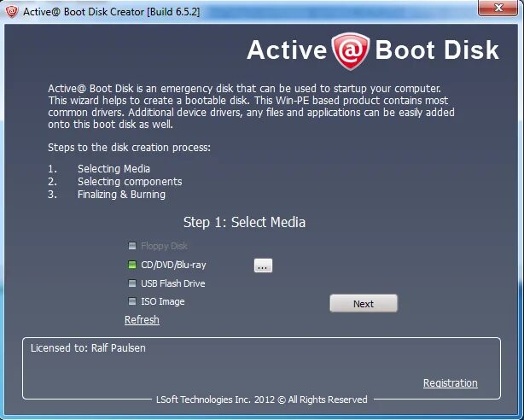Viewport: 524px width, 420px height.
Task: Click the 'Finalizing & Burning' step text
Action: tap(121, 195)
